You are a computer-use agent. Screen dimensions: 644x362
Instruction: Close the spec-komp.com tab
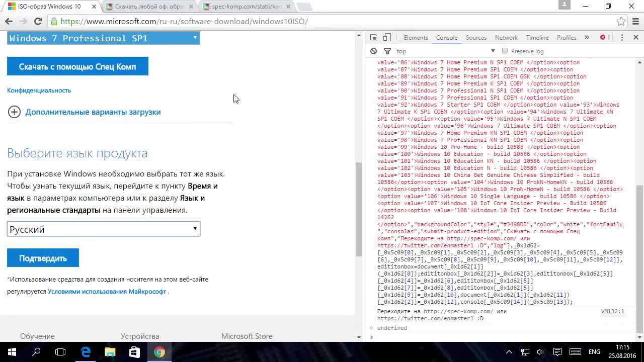[288, 7]
